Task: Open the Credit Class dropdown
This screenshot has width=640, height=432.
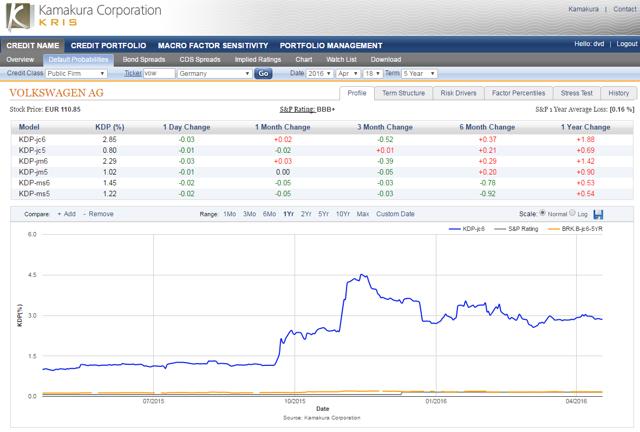Action: click(x=76, y=73)
